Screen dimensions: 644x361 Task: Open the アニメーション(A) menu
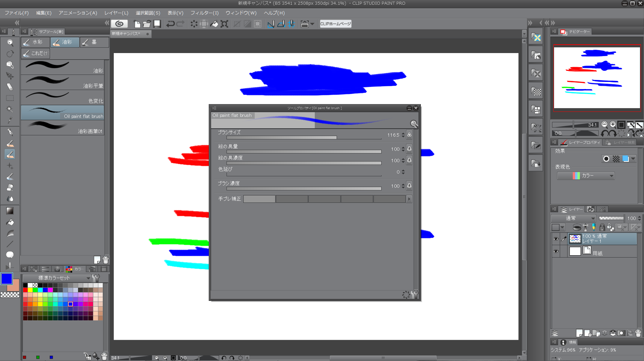pyautogui.click(x=78, y=13)
